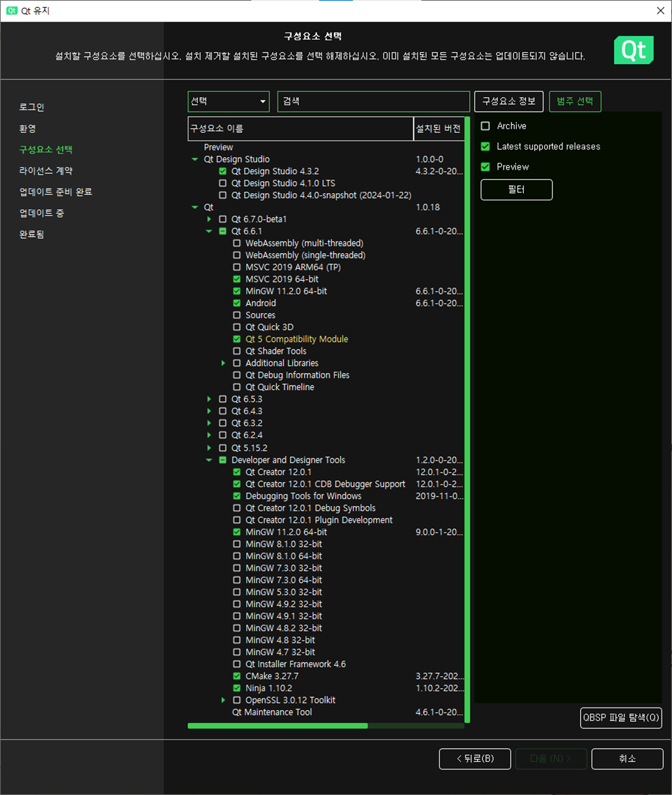
Task: Sort by 구성요소 이름 column header
Action: [300, 128]
